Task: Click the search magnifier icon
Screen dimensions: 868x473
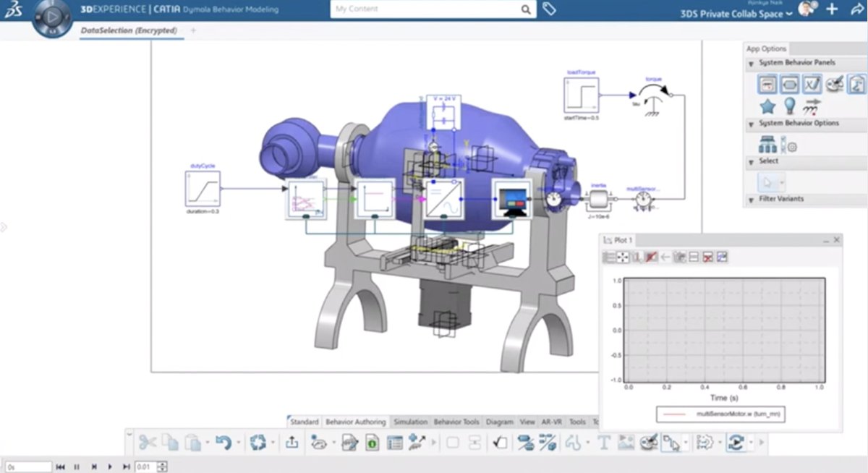Action: click(527, 9)
